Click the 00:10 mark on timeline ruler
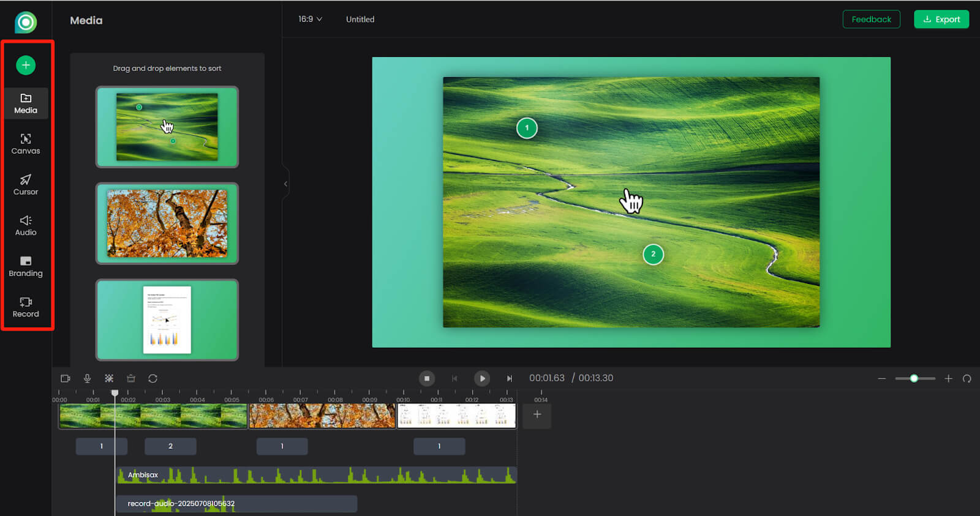This screenshot has height=516, width=980. click(403, 399)
